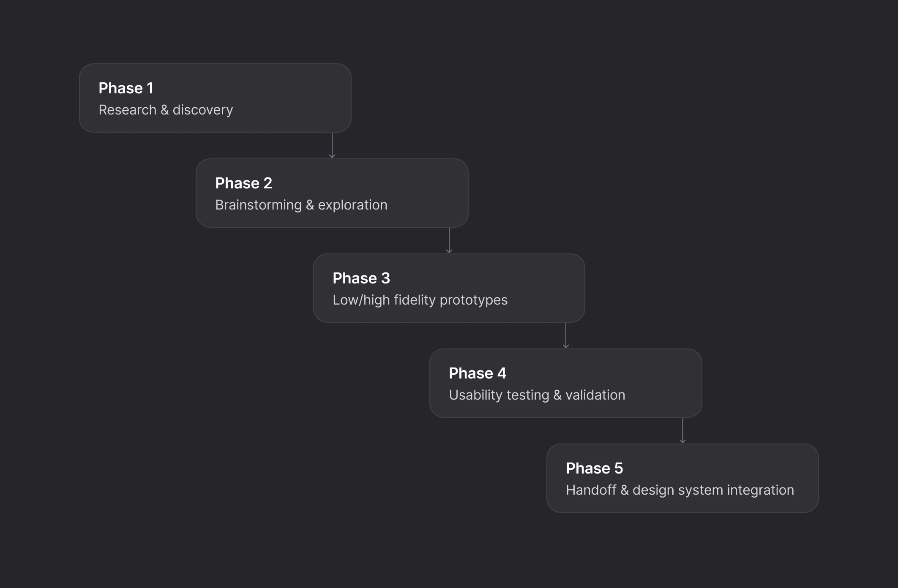Click the "Usability testing & validation" subtitle

click(x=537, y=395)
